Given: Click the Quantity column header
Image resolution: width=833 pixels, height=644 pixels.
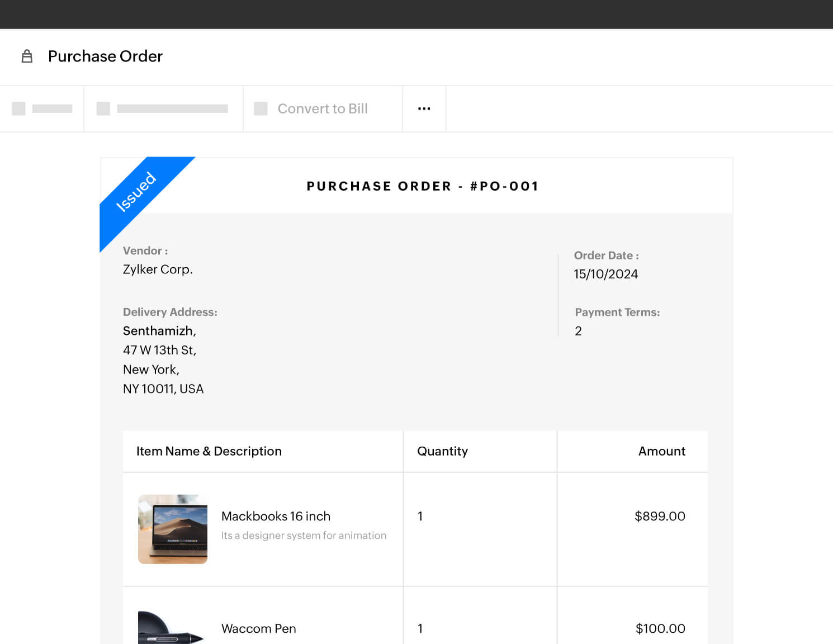Looking at the screenshot, I should tap(442, 451).
